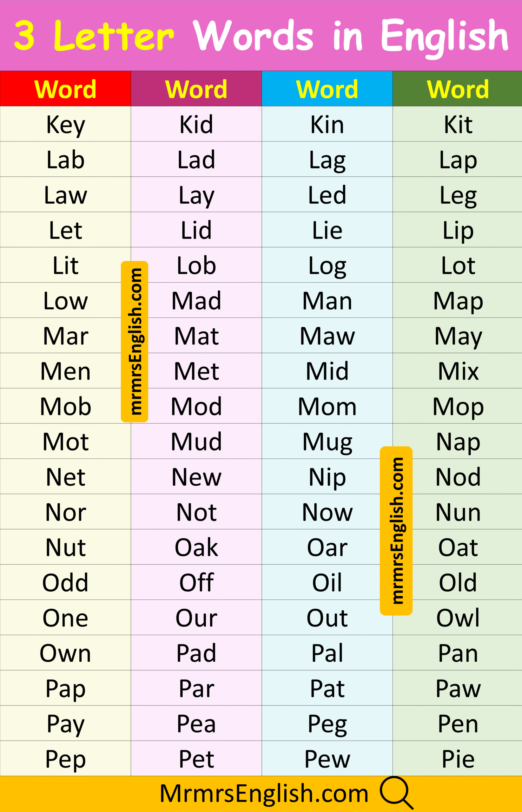This screenshot has width=522, height=812.
Task: Click the blue Word column header
Action: point(327,89)
